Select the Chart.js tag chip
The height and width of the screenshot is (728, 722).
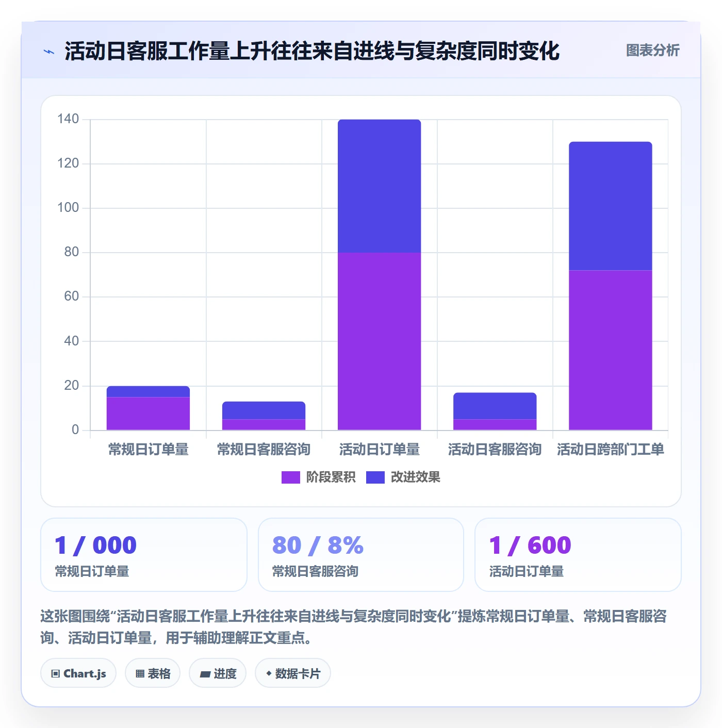coord(78,673)
